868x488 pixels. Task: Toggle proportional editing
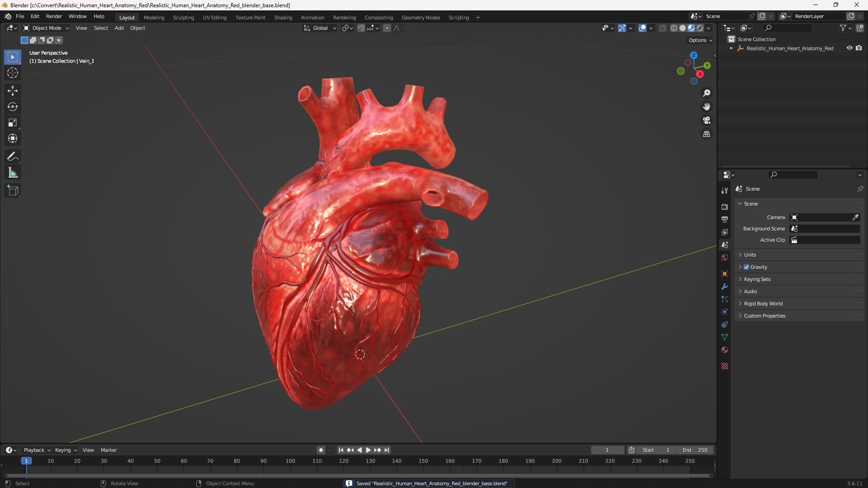pos(387,28)
